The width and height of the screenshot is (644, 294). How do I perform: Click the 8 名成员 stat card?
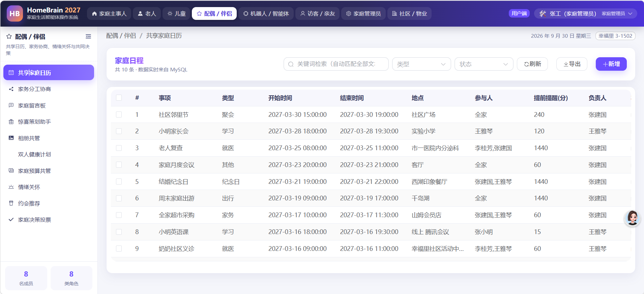(26, 278)
